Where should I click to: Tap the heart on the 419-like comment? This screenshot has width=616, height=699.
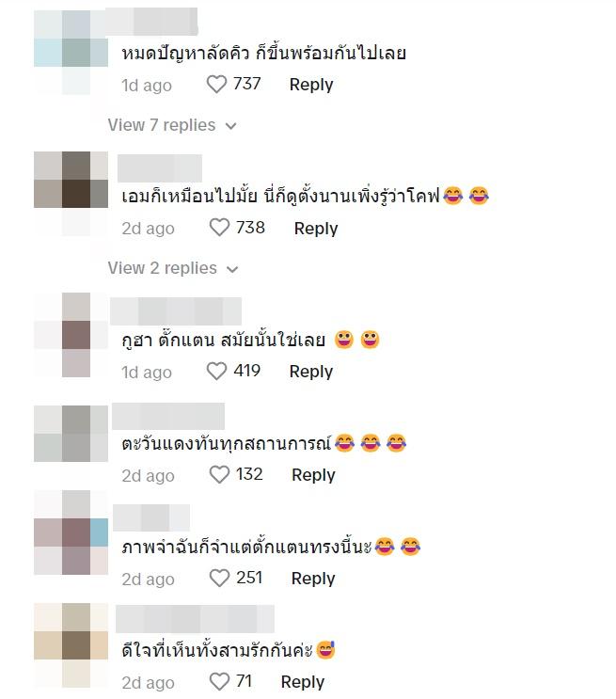click(216, 372)
